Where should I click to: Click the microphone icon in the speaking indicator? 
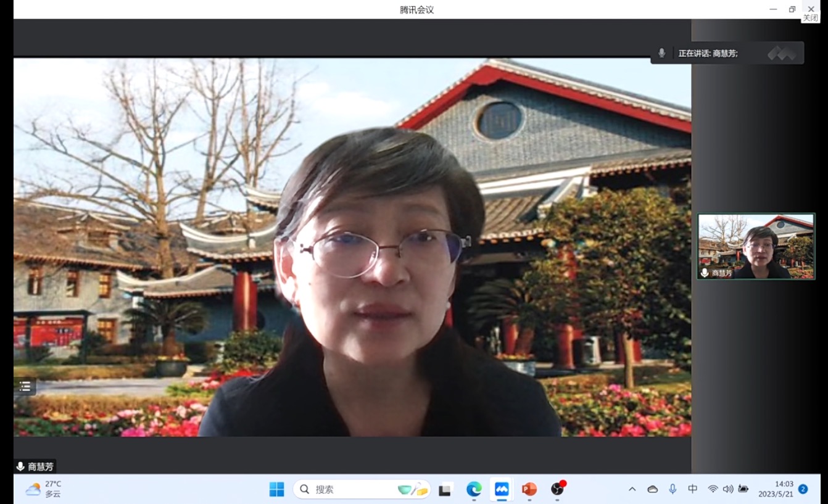[x=661, y=53]
